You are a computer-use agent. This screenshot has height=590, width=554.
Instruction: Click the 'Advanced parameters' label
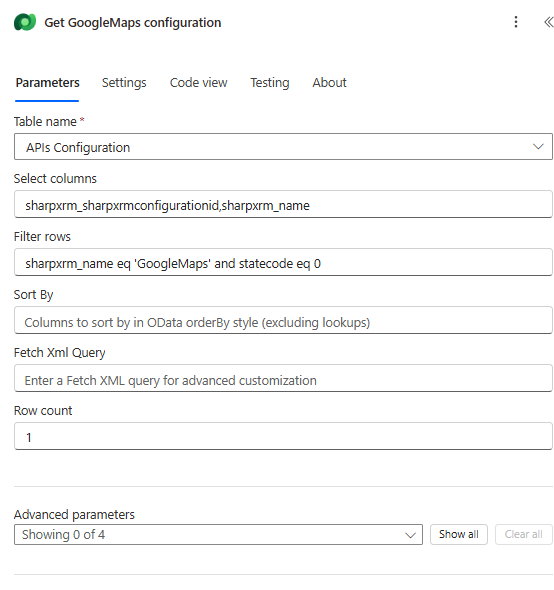74,514
